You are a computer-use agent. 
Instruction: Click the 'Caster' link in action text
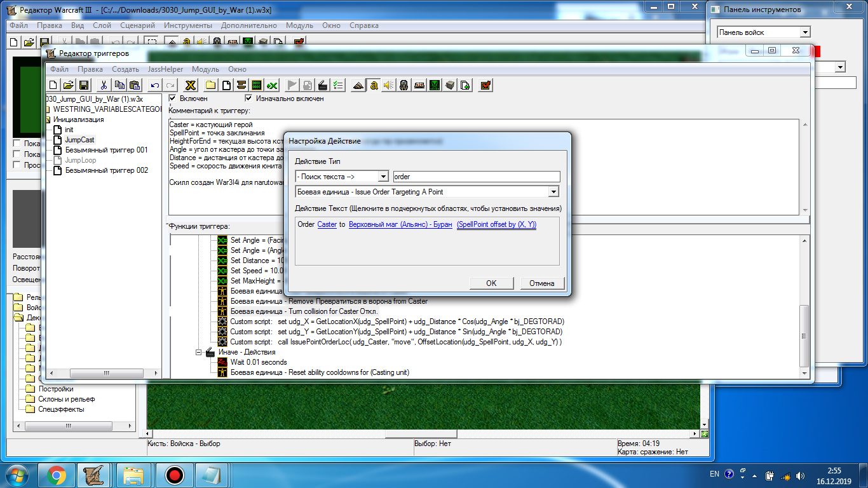(327, 224)
